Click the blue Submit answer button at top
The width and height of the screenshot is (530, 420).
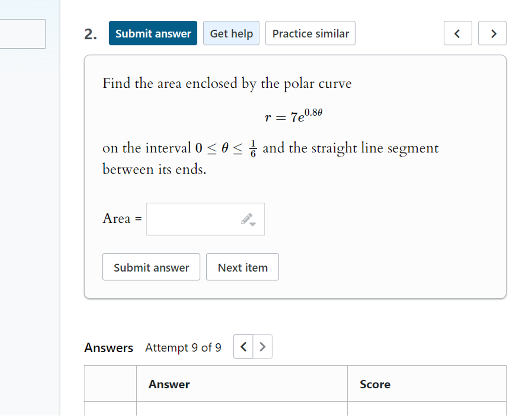coord(153,33)
